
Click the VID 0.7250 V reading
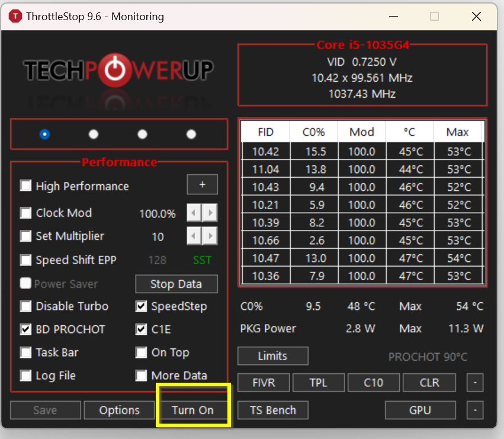362,62
